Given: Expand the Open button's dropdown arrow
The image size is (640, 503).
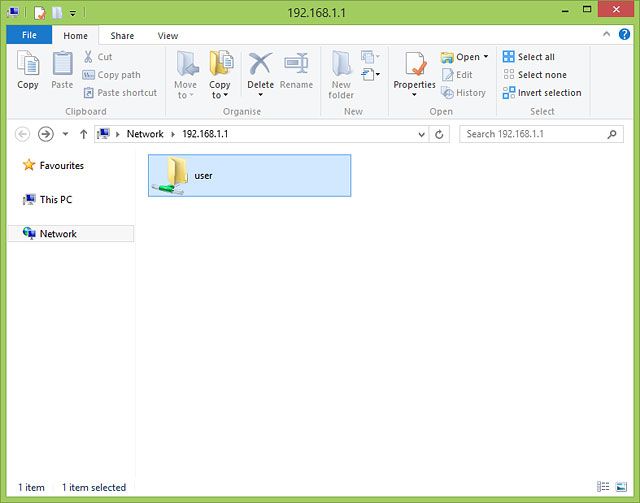Looking at the screenshot, I should pos(486,56).
